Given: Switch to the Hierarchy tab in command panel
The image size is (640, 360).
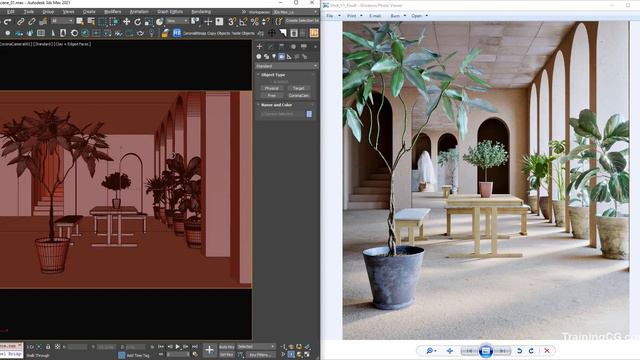Looking at the screenshot, I should tap(282, 47).
